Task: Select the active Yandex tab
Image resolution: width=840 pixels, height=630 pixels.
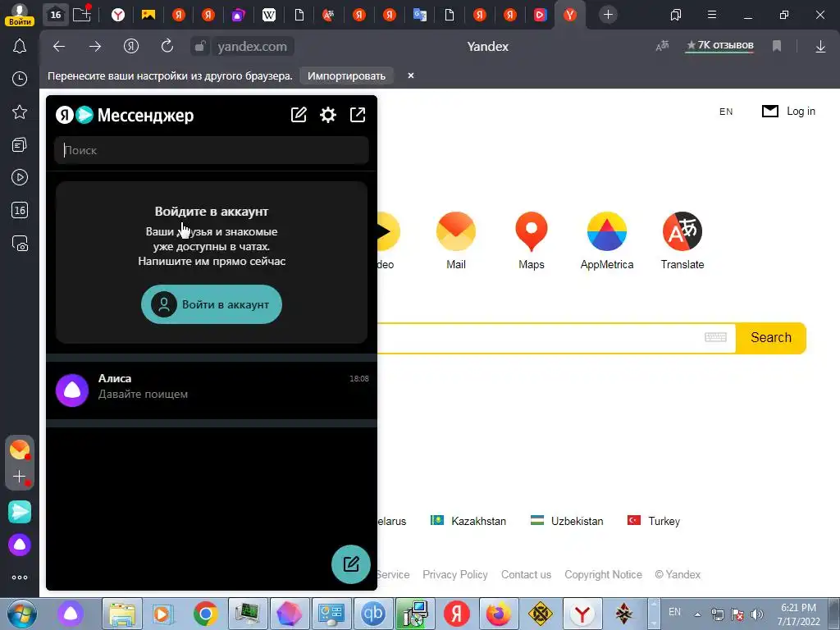Action: pyautogui.click(x=570, y=15)
